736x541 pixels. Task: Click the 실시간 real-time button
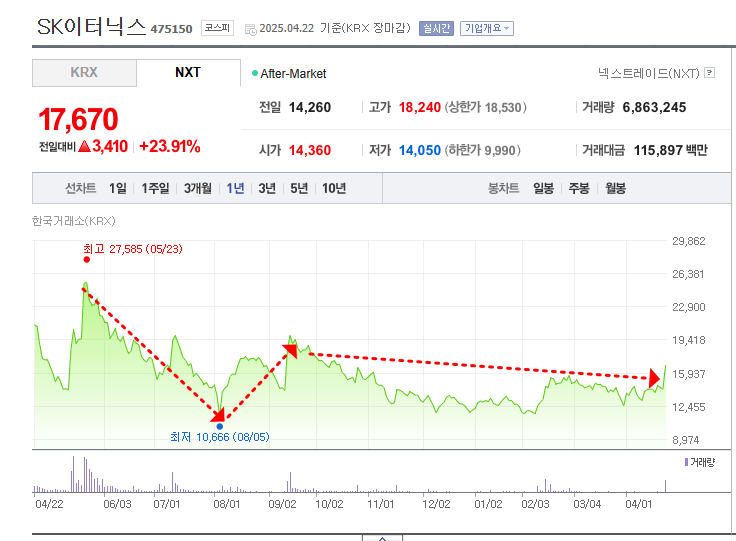coord(436,29)
